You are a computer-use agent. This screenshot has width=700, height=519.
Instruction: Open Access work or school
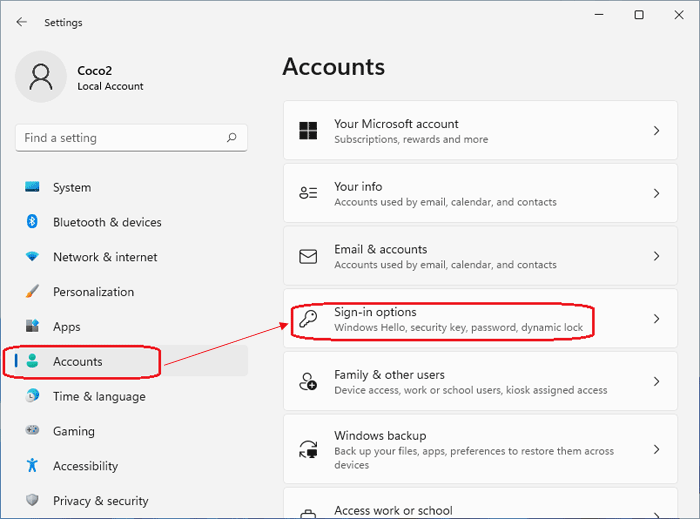[x=480, y=503]
